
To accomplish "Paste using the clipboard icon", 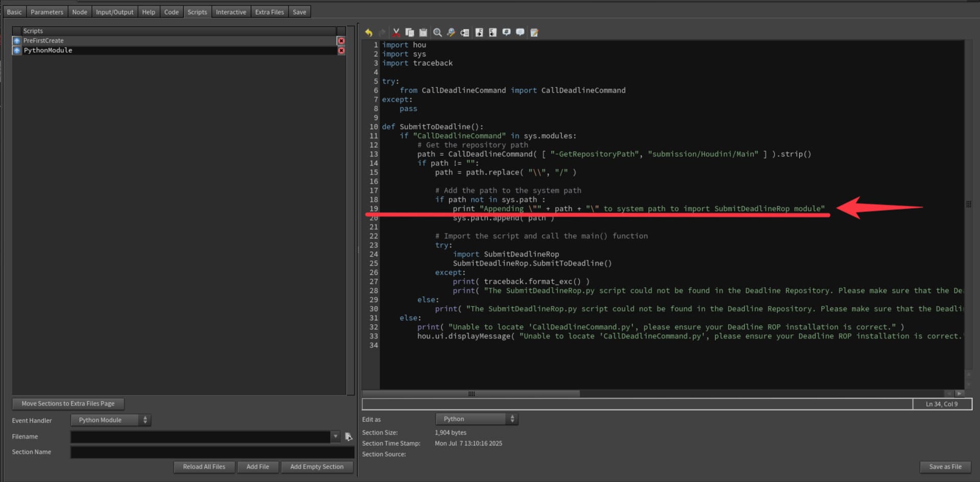I will [x=423, y=33].
